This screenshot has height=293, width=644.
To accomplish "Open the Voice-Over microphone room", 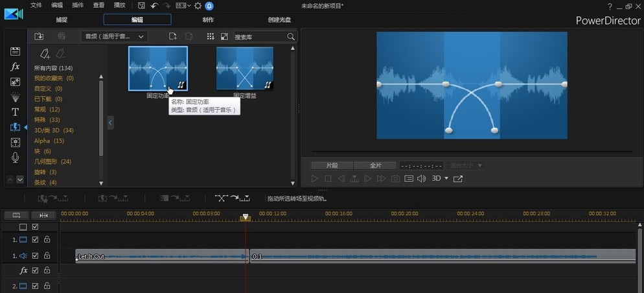I will [16, 158].
